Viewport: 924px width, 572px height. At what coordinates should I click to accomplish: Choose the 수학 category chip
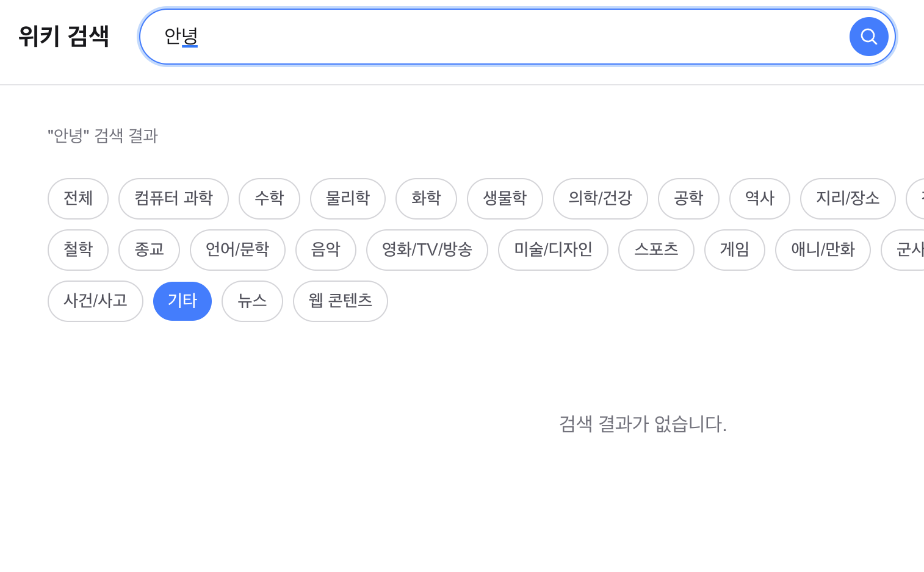tap(269, 198)
